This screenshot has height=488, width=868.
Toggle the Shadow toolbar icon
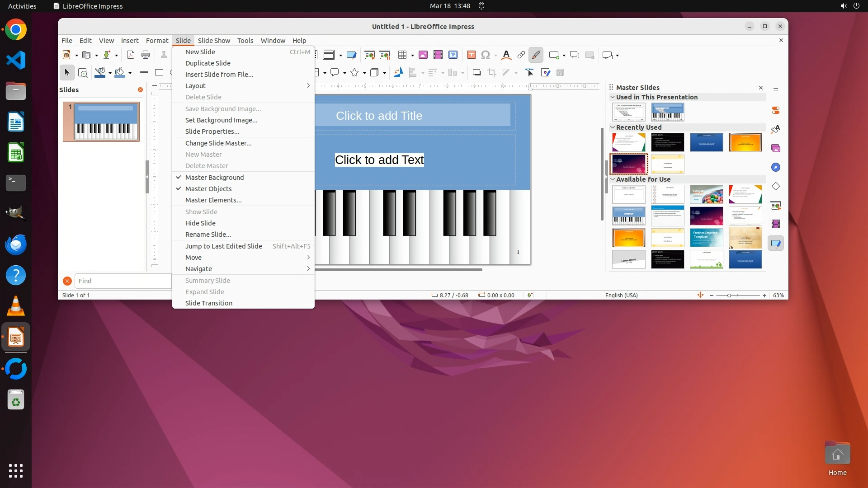pos(476,73)
